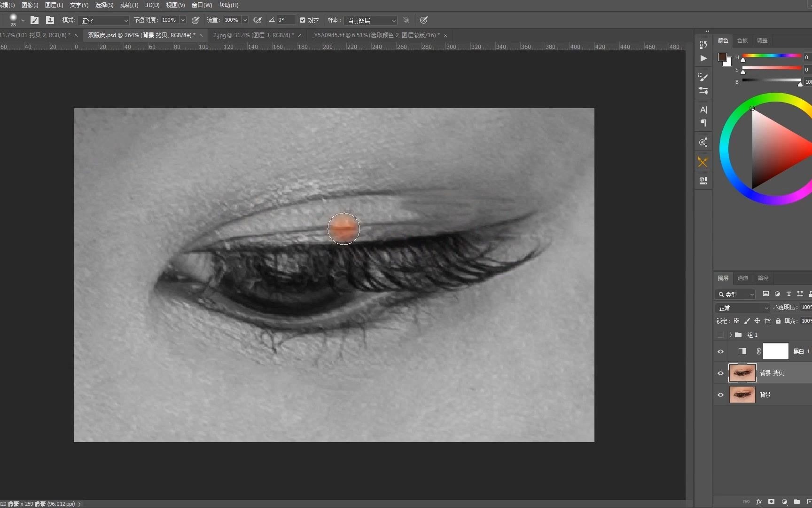Open the History panel icon

(x=703, y=45)
